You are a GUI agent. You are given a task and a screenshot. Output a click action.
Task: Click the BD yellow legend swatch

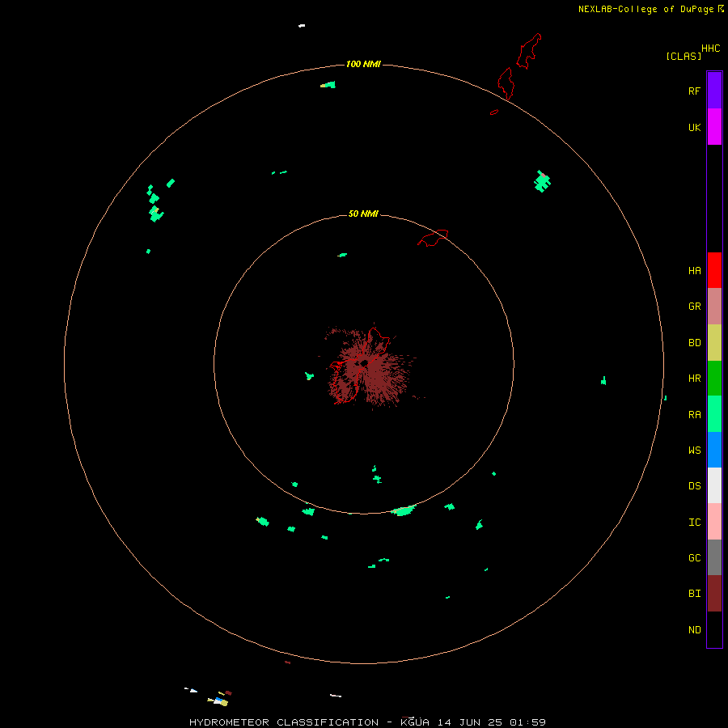coord(714,343)
